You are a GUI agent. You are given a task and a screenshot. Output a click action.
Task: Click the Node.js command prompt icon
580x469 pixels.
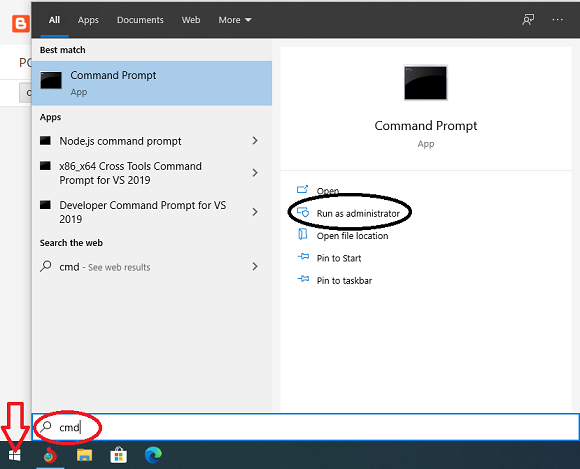[x=45, y=141]
